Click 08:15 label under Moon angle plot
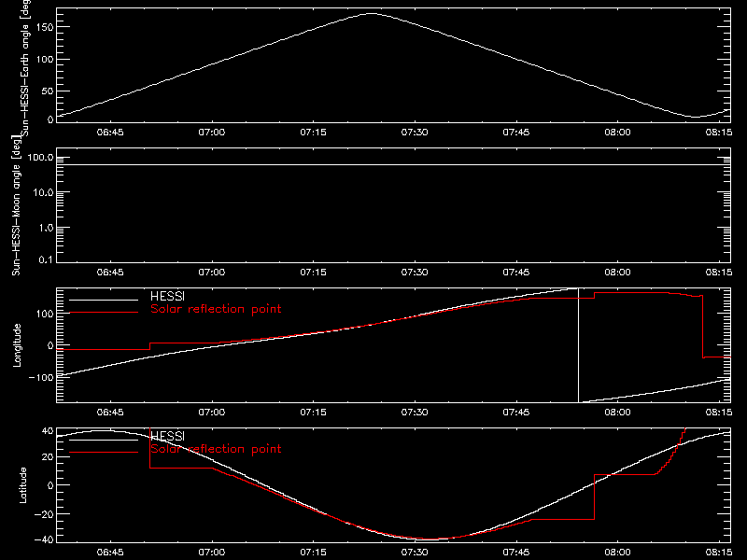The image size is (747, 560). pyautogui.click(x=719, y=272)
